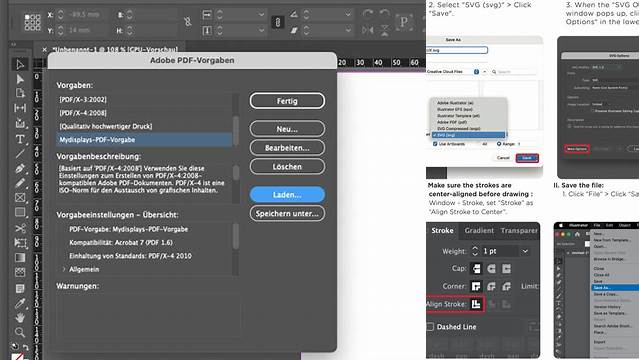Select the Mydisplays-PDF-Vorgabe preset
Screen dimensions: 639x360
point(144,139)
